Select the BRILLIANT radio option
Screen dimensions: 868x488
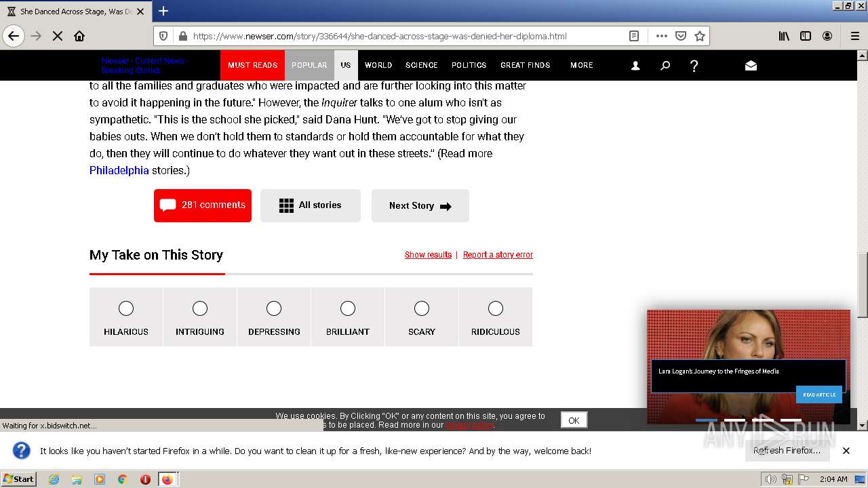[x=348, y=308]
